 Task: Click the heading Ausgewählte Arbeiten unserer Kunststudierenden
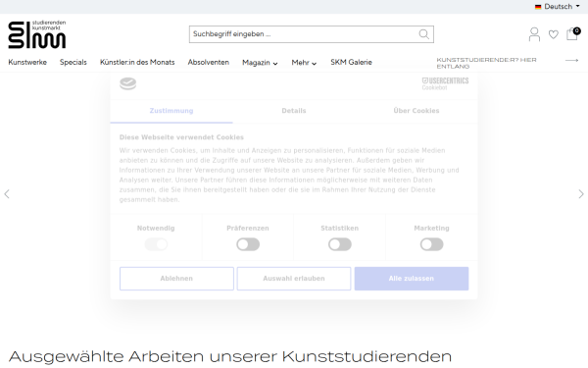pyautogui.click(x=230, y=356)
